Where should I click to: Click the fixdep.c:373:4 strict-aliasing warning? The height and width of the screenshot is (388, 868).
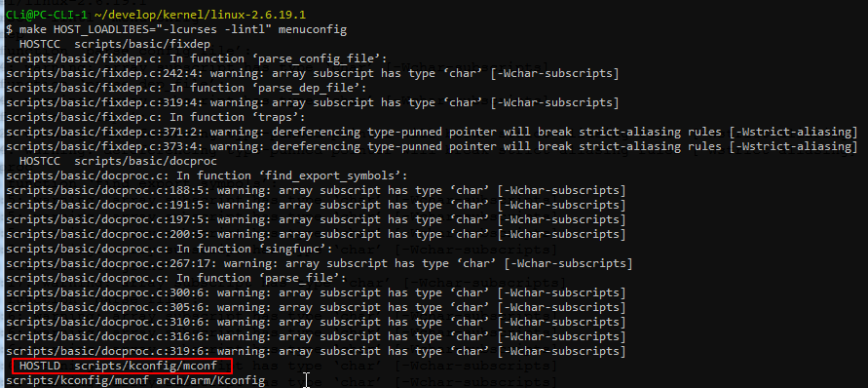pyautogui.click(x=432, y=146)
